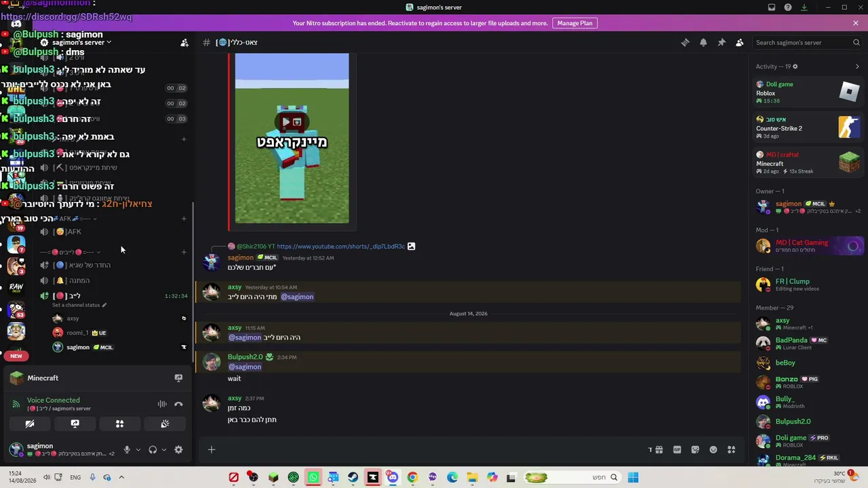Open the Apps launcher in message bar
This screenshot has width=868, height=488.
(x=732, y=449)
